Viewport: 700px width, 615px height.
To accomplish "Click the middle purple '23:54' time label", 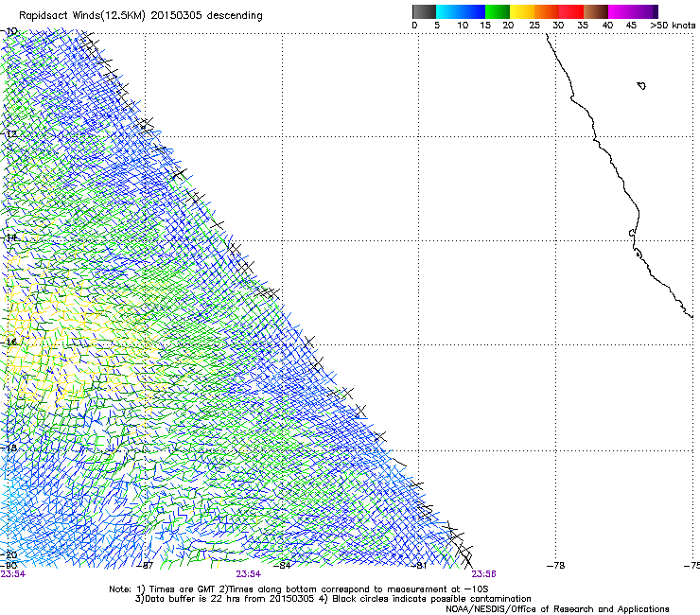I will click(248, 574).
